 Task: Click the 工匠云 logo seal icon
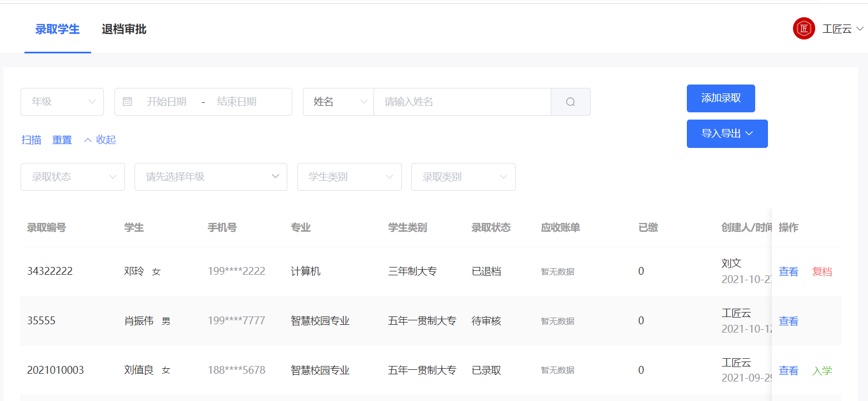click(804, 28)
